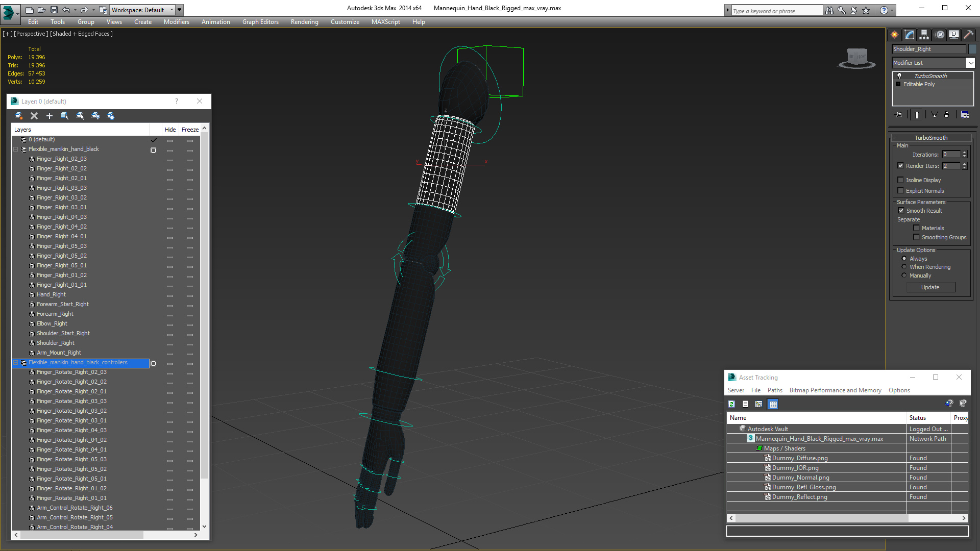Enable Separate by Materials checkbox
This screenshot has width=980, height=551.
coord(917,228)
